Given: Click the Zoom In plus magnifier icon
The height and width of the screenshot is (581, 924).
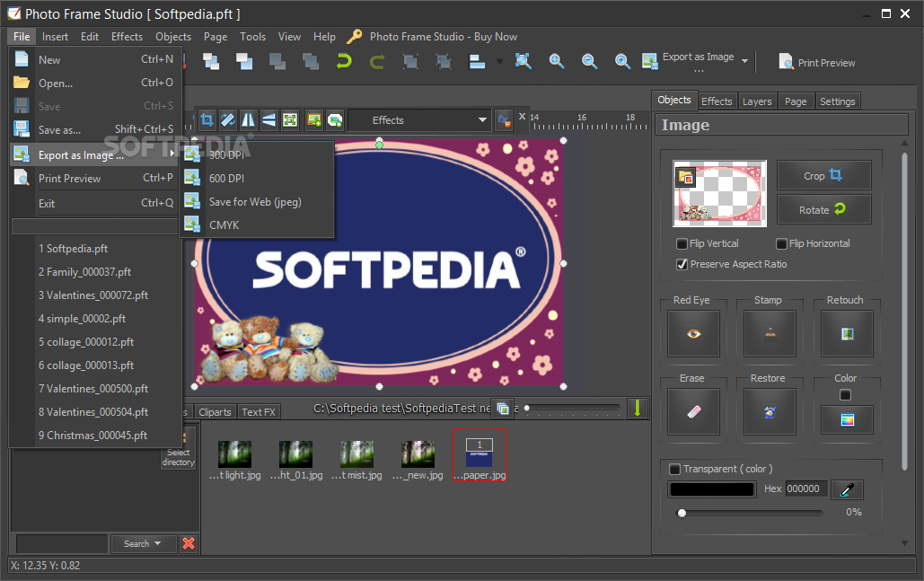Looking at the screenshot, I should click(622, 61).
